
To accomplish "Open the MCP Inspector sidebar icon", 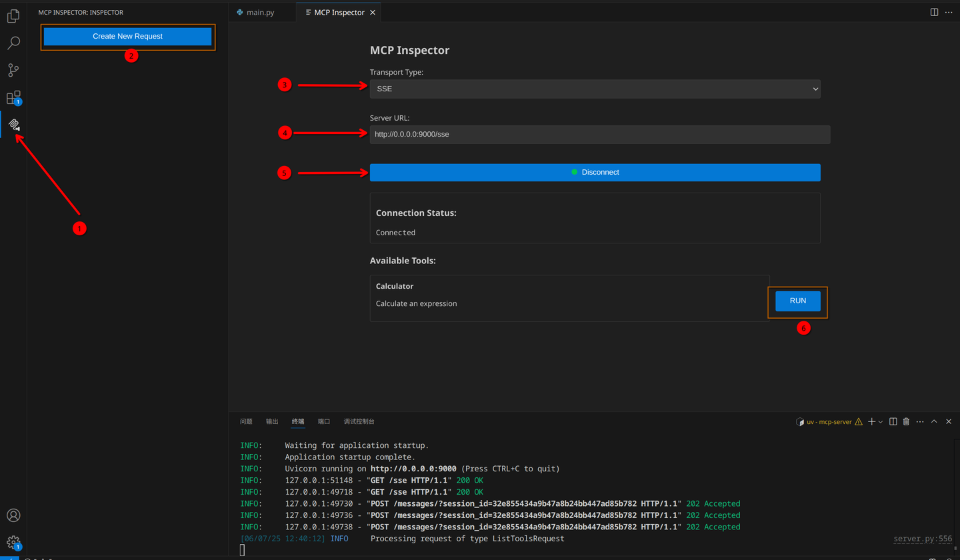I will tap(13, 125).
